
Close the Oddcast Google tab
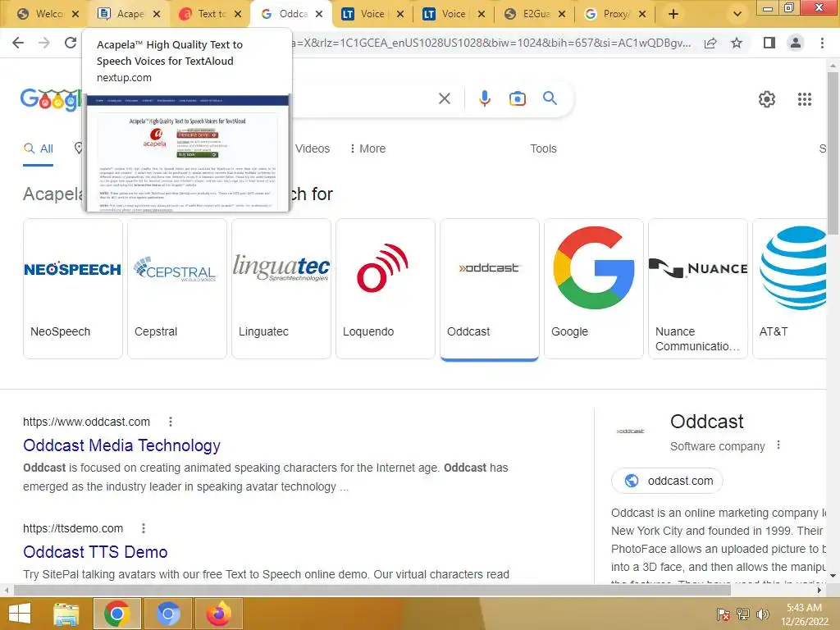click(319, 15)
